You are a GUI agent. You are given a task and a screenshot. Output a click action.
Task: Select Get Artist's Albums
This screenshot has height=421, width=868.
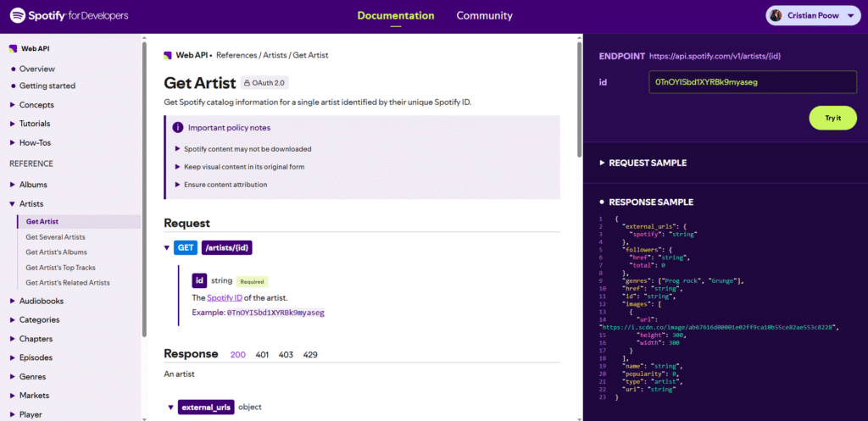pyautogui.click(x=57, y=252)
